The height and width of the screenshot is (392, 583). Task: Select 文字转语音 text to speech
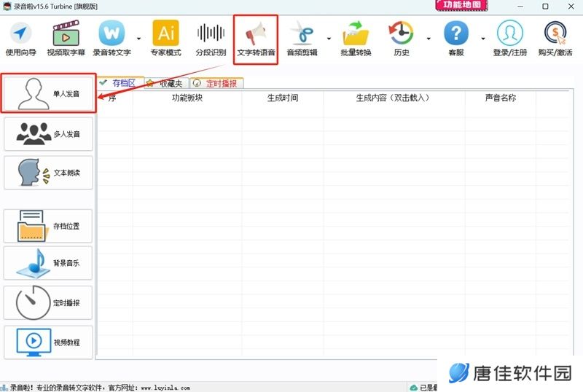(x=256, y=39)
